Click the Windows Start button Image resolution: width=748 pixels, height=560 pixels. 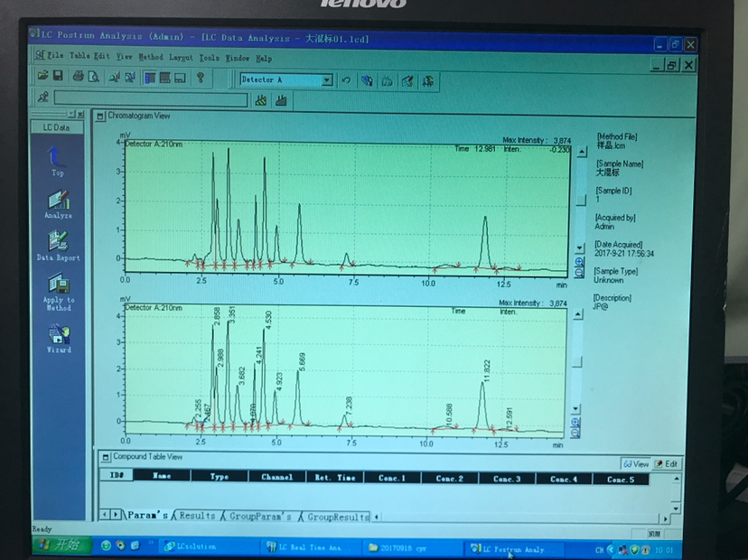pos(62,545)
